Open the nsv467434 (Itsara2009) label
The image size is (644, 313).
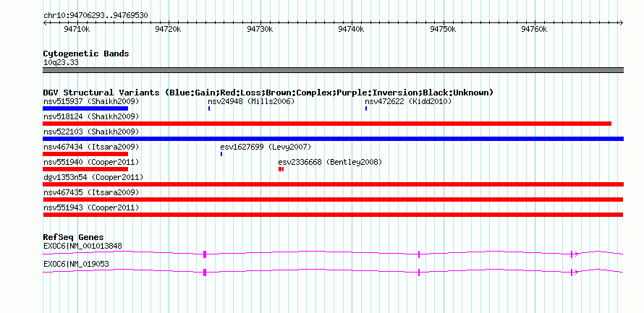pos(91,147)
